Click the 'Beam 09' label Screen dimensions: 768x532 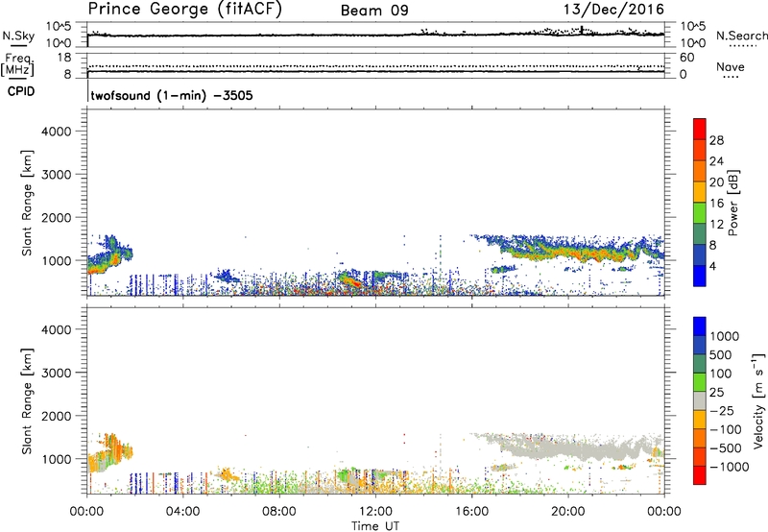click(x=374, y=11)
